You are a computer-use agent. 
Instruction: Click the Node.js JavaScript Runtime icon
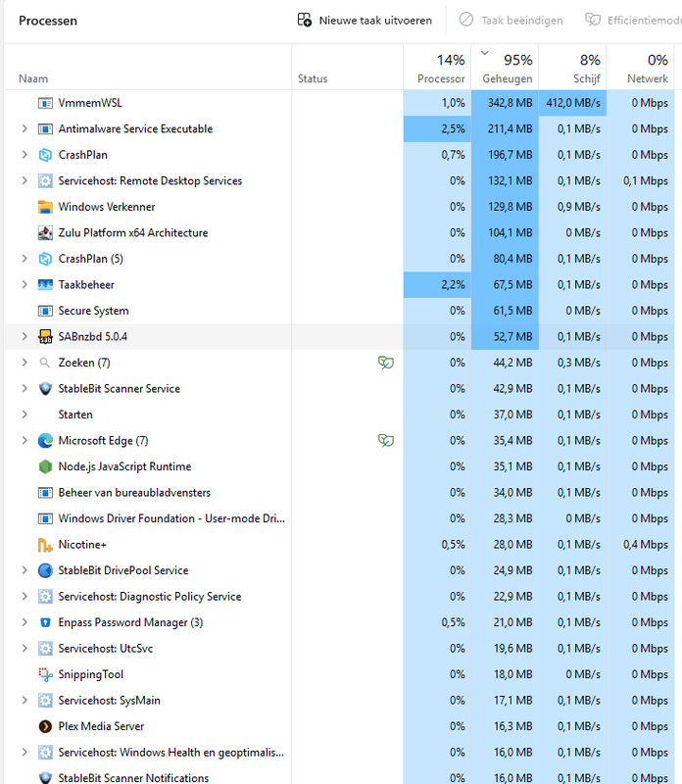pyautogui.click(x=45, y=467)
